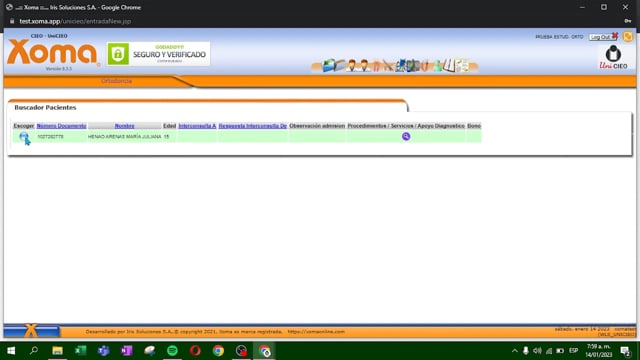Click the volume icon in system tray
640x360 pixels.
537,351
